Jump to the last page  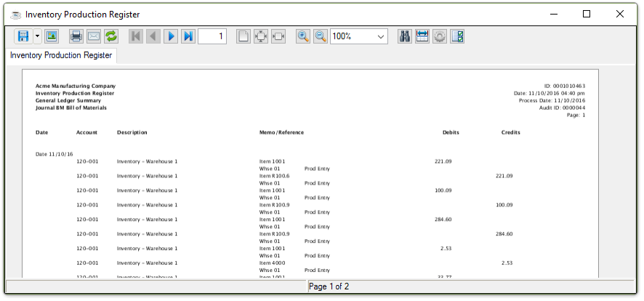[188, 36]
